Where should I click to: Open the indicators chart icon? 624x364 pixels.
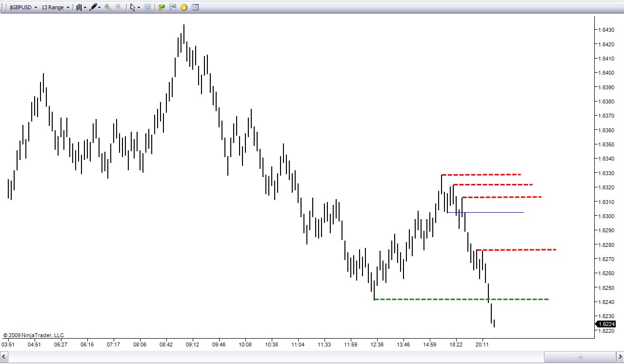click(173, 7)
